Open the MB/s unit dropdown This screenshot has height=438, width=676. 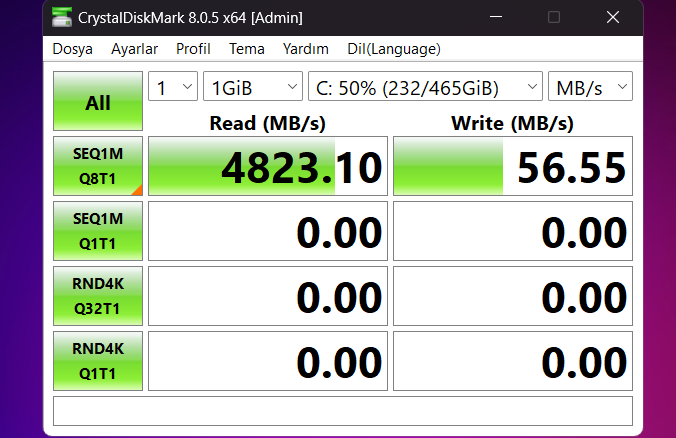pos(590,86)
